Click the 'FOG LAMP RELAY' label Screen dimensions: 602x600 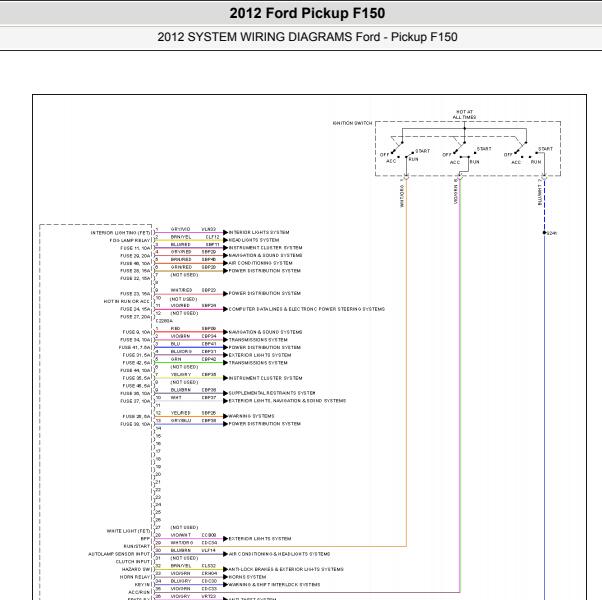pyautogui.click(x=130, y=240)
